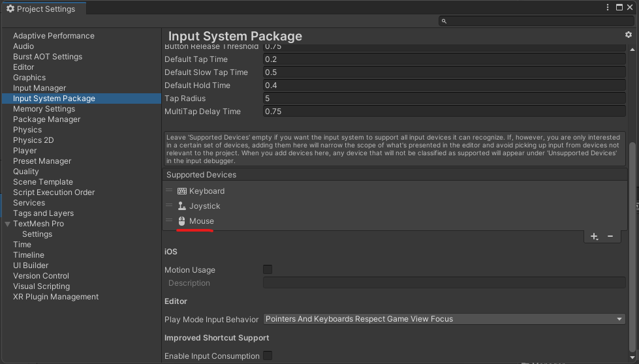The height and width of the screenshot is (364, 639).
Task: Edit the Tap Radius value field
Action: [x=444, y=98]
